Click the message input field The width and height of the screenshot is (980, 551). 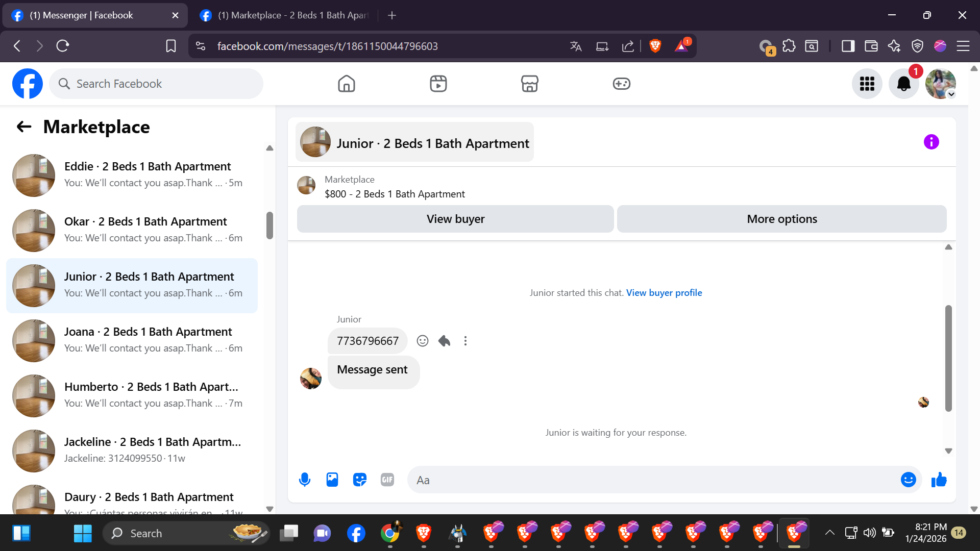click(x=653, y=480)
